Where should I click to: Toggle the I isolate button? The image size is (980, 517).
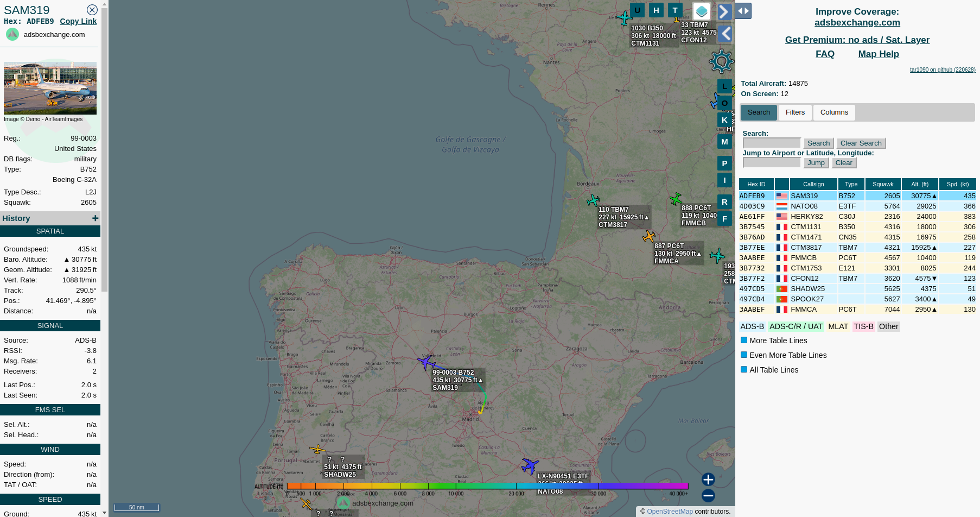[724, 180]
